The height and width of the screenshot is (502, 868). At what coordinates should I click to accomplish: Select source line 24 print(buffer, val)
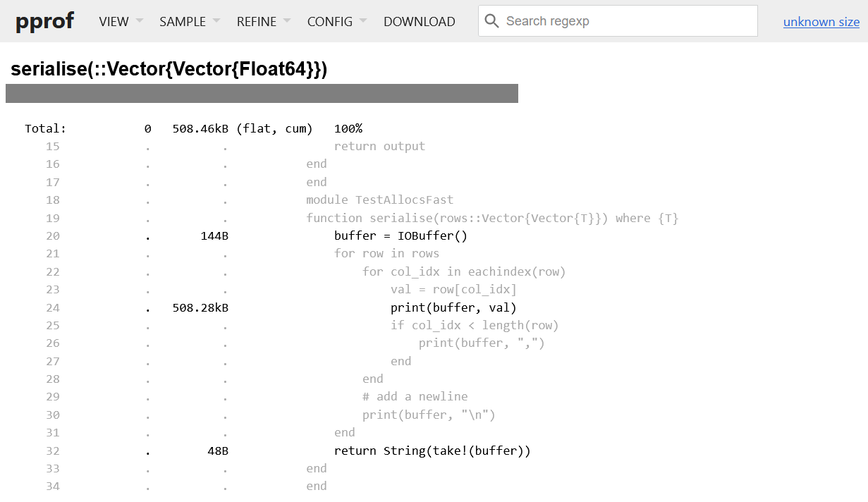point(453,307)
